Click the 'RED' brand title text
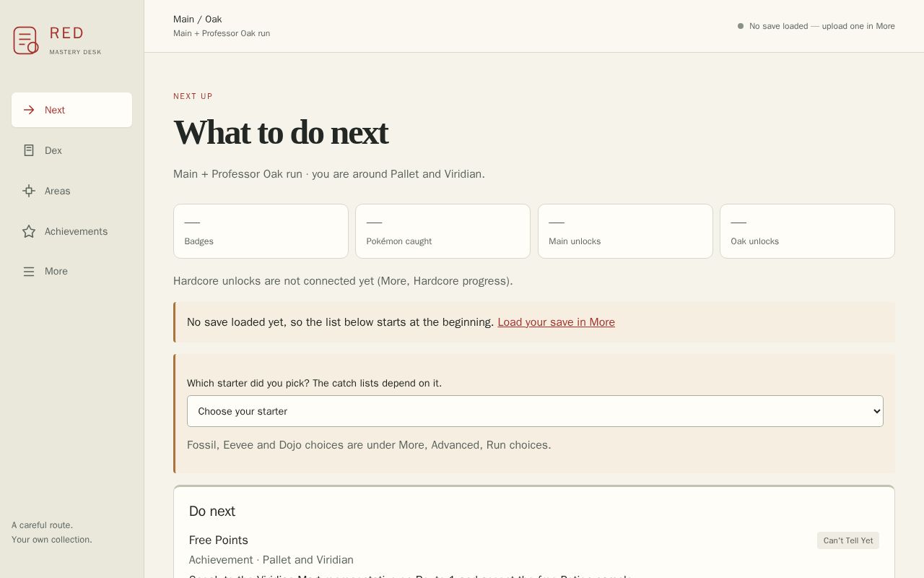 click(67, 33)
